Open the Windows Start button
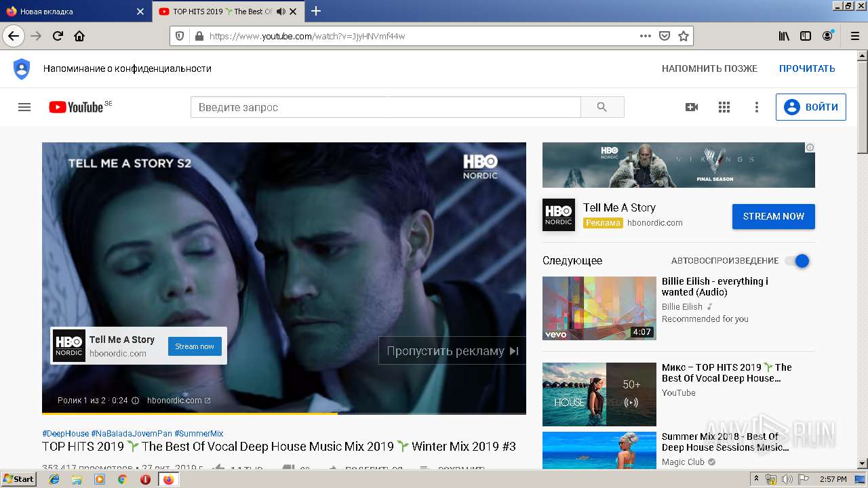Screen dimensions: 868x488 pyautogui.click(x=19, y=479)
